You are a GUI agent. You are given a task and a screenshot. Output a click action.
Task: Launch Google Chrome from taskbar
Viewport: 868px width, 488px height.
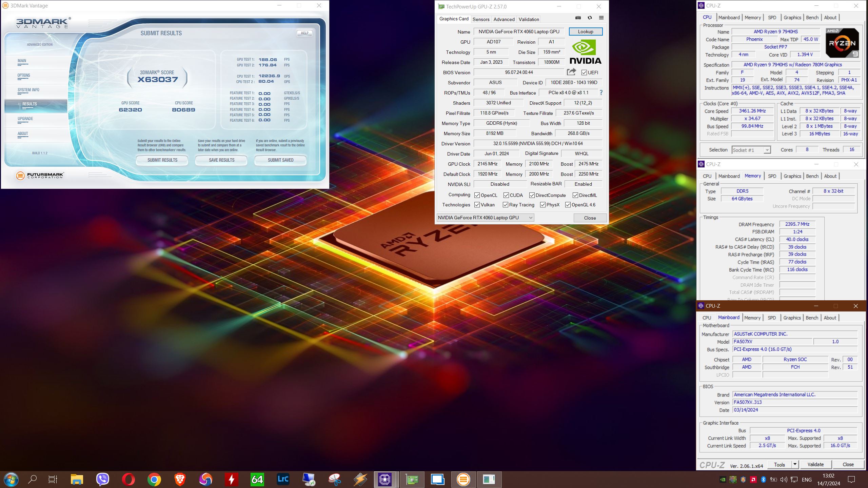[x=154, y=479]
